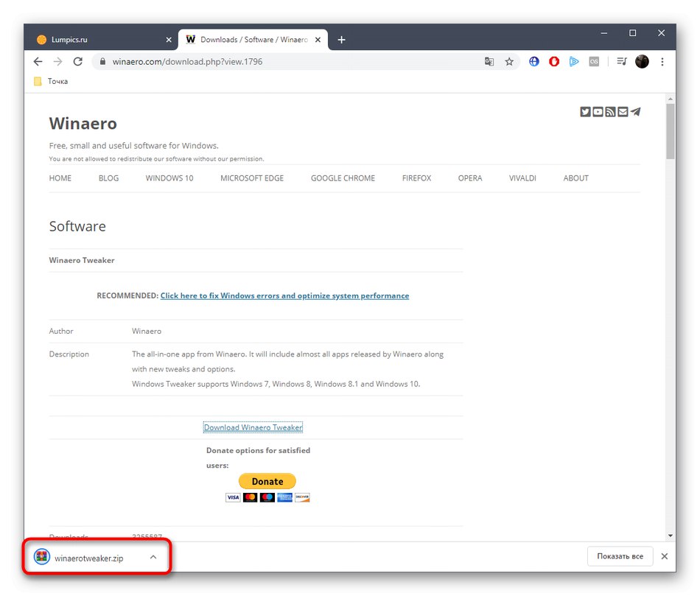Open the Google Translate page icon
The image size is (700, 596).
tap(489, 62)
